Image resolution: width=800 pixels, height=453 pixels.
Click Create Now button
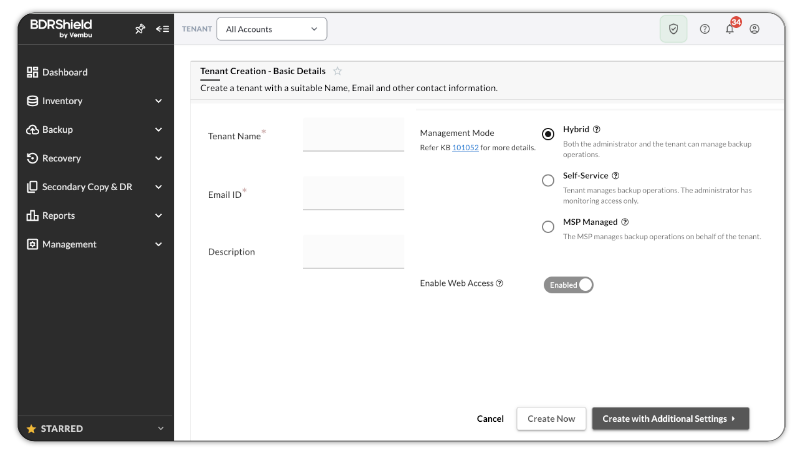pos(551,419)
